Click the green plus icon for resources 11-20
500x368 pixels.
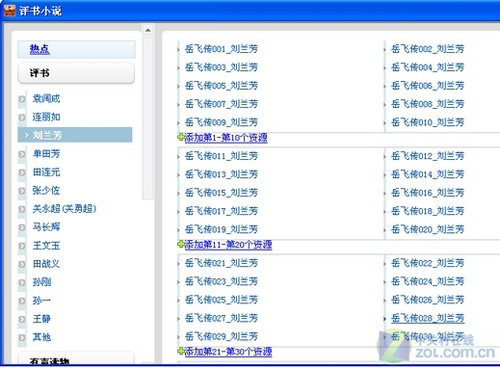(x=181, y=244)
